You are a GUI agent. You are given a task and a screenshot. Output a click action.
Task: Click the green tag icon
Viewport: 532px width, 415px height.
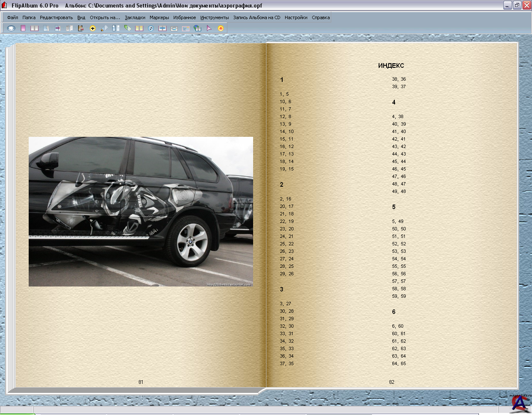pos(128,28)
